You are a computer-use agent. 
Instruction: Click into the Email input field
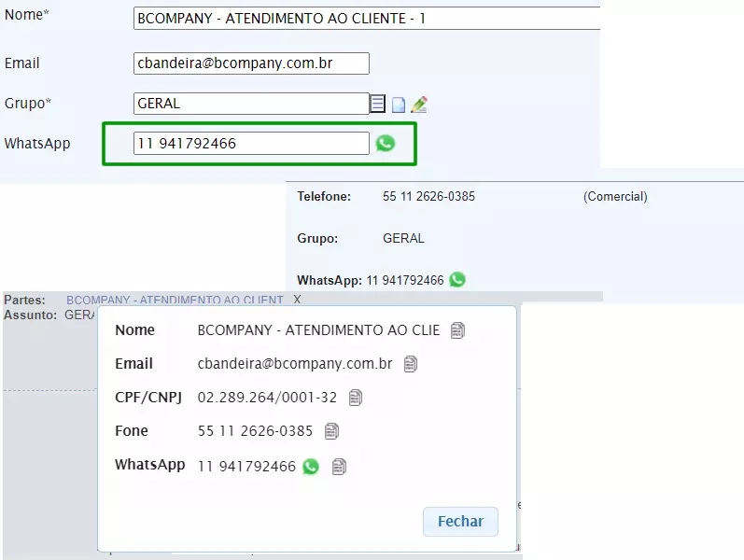(x=251, y=63)
